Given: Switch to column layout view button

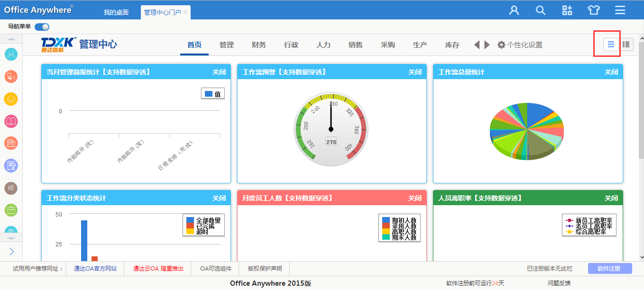Looking at the screenshot, I should coord(626,45).
